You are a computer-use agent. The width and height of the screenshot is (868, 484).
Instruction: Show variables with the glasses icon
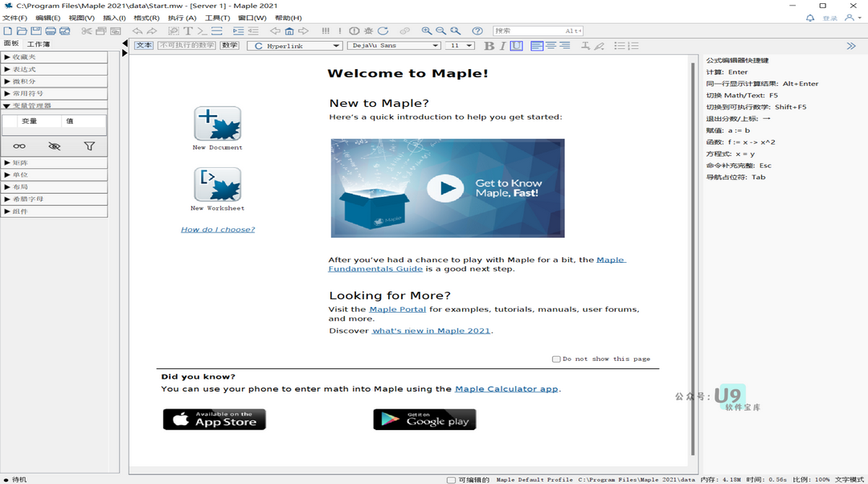pyautogui.click(x=19, y=146)
